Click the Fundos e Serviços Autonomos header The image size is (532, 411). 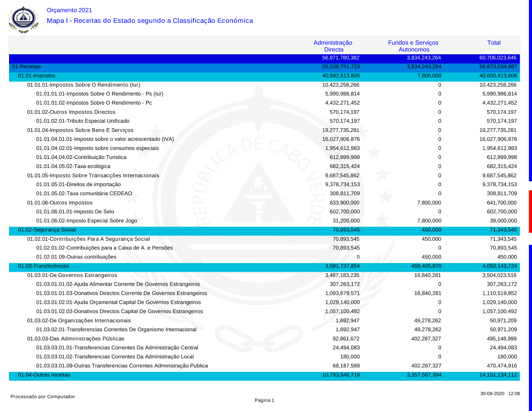point(413,46)
